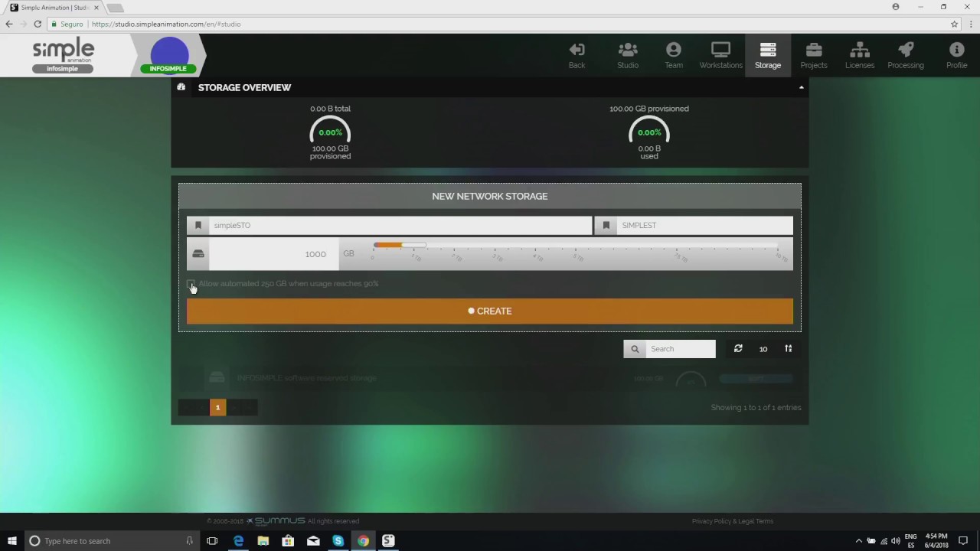The width and height of the screenshot is (980, 551).
Task: Open Task View on the taskbar
Action: pos(212,540)
